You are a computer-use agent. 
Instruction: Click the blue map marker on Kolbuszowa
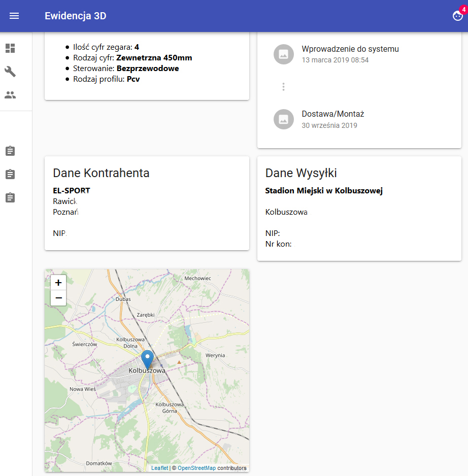[x=148, y=359]
